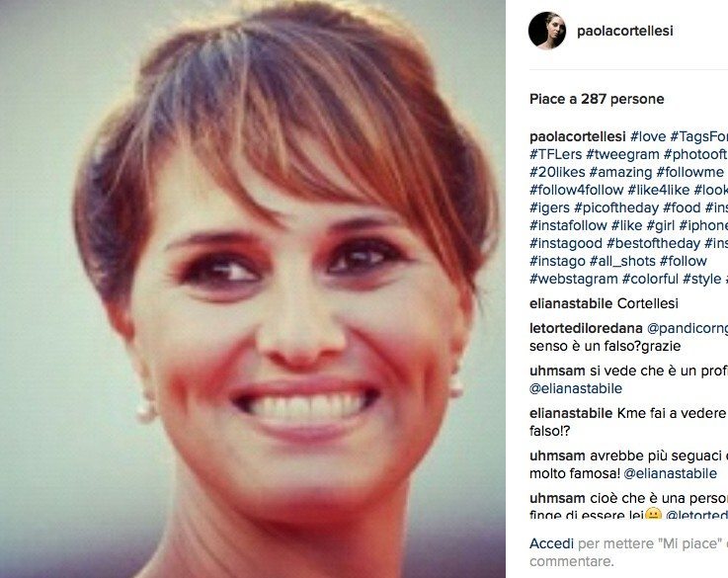Open paolacortellesi username in caption
Image resolution: width=728 pixels, height=578 pixels.
578,136
